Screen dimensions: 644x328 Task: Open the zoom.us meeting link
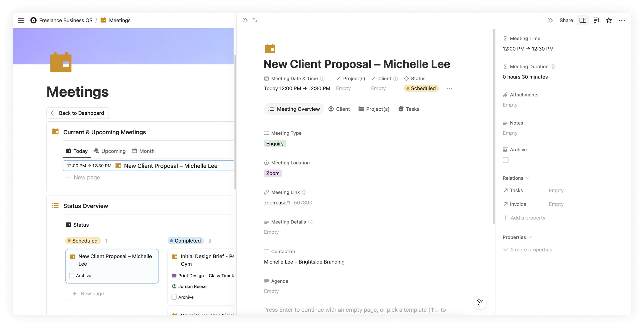(288, 202)
